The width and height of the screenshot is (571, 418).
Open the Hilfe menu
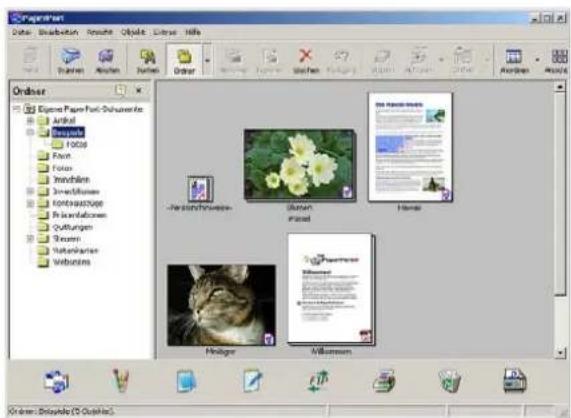[x=193, y=32]
